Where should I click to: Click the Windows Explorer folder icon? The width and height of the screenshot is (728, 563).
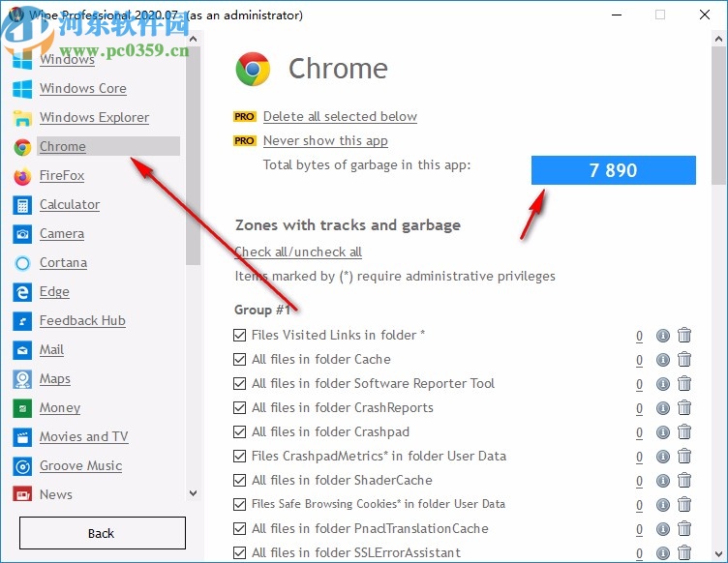(22, 118)
